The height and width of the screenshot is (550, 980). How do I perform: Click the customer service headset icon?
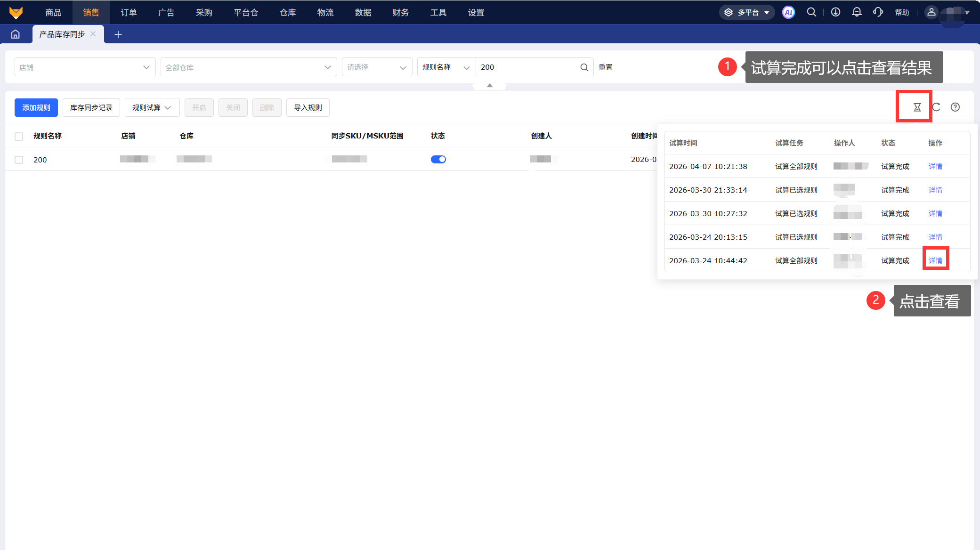878,12
